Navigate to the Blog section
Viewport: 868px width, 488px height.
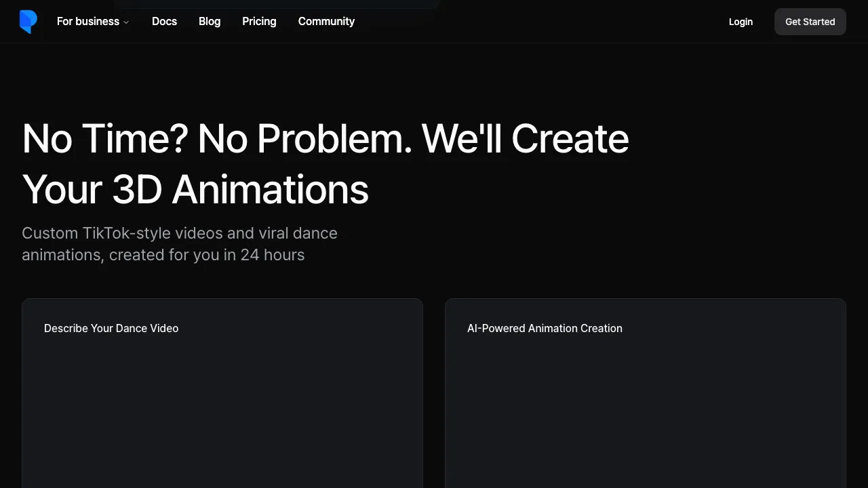[209, 21]
